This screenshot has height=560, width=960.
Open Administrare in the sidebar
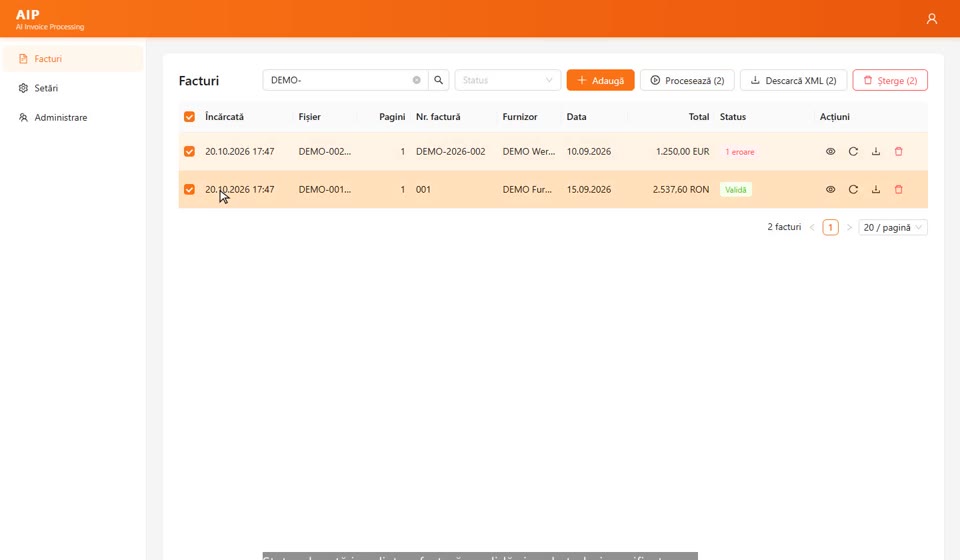tap(73, 118)
